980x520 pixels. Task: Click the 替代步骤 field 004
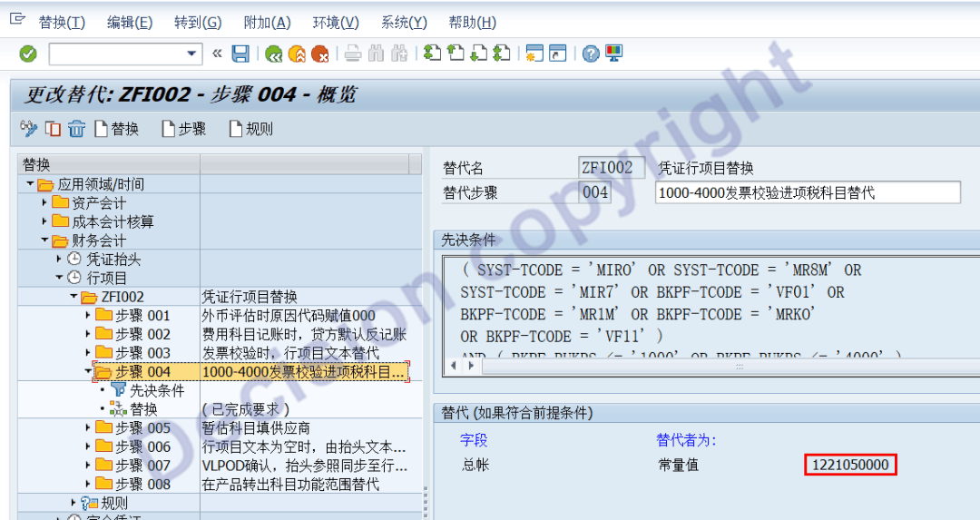pyautogui.click(x=594, y=192)
